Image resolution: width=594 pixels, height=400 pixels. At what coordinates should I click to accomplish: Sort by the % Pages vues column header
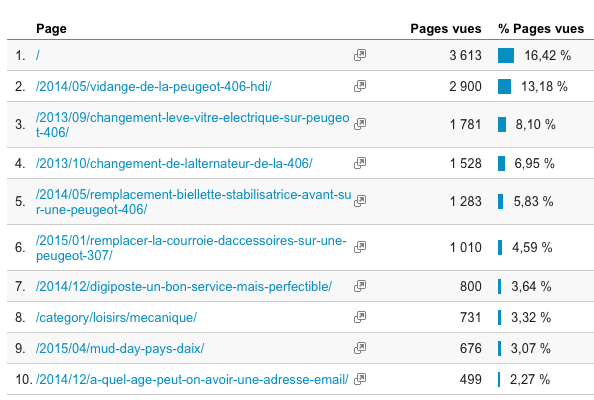click(x=541, y=29)
